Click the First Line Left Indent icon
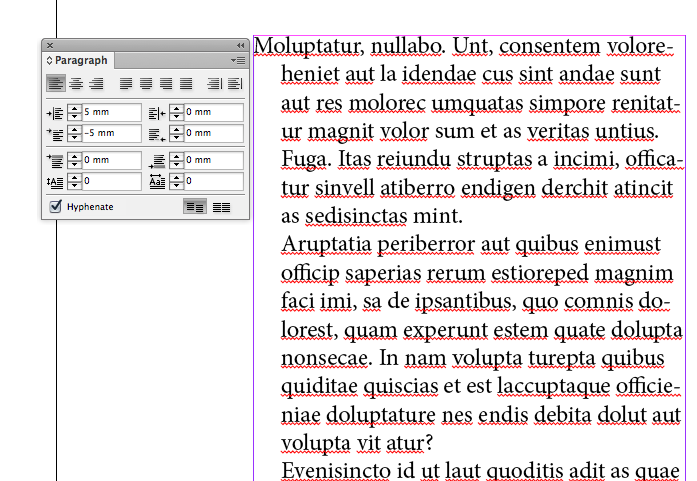Viewport: 697px width, 481px height. tap(56, 134)
